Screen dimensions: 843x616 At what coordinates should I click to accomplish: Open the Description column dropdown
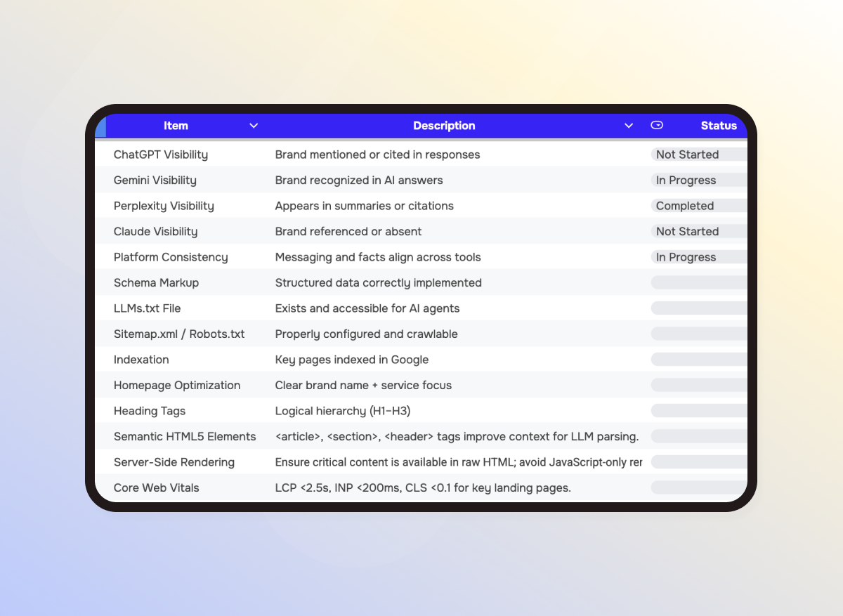click(x=628, y=125)
